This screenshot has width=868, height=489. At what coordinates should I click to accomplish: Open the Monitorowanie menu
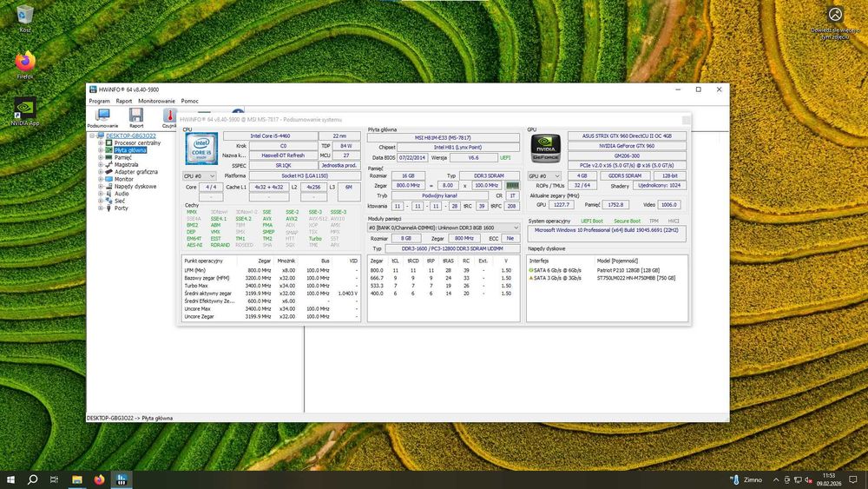click(156, 101)
